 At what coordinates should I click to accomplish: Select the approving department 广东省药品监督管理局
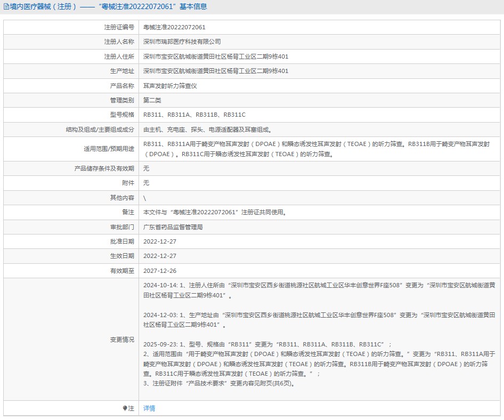point(173,227)
